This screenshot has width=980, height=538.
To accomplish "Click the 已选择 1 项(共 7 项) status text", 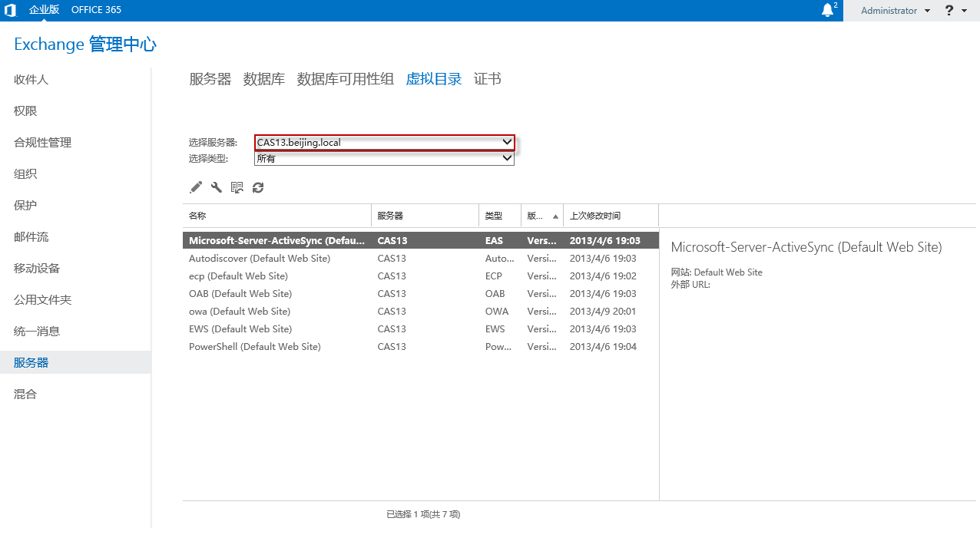I will [423, 514].
